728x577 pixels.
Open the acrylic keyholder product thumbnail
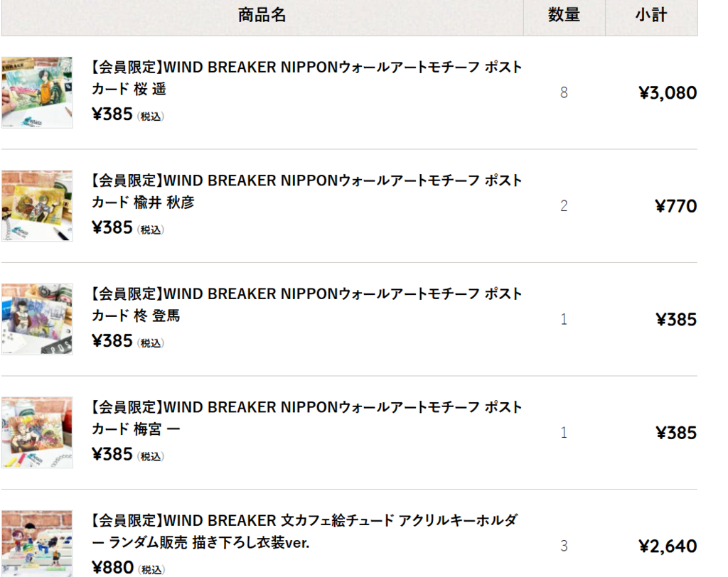click(x=37, y=544)
